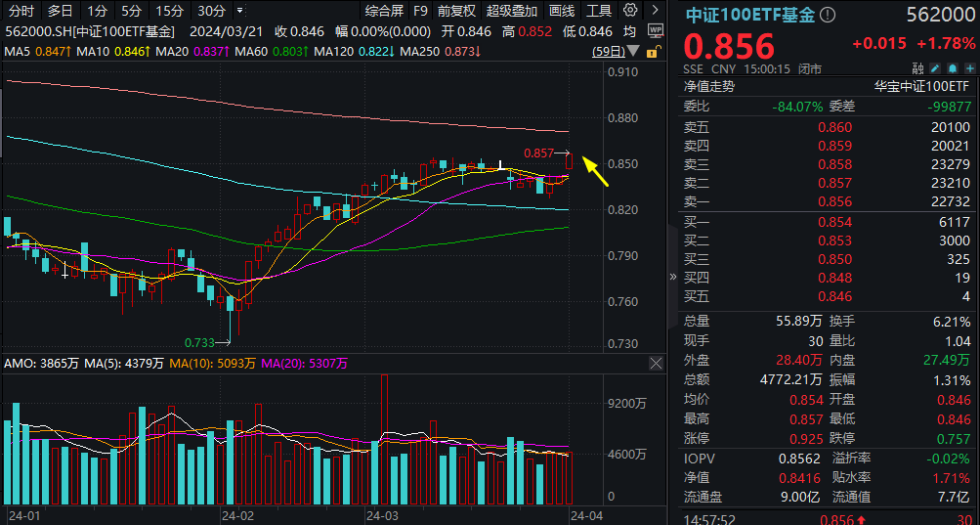The image size is (980, 525).
Task: Toggle 前复权 price adjustment
Action: pos(456,11)
